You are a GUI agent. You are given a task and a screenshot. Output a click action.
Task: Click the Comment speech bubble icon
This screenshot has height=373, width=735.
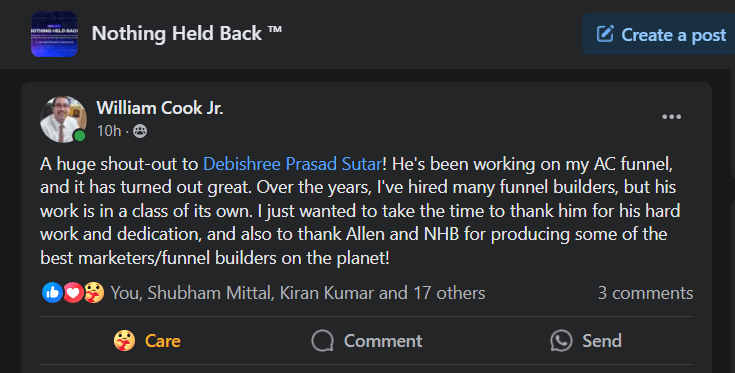point(322,341)
